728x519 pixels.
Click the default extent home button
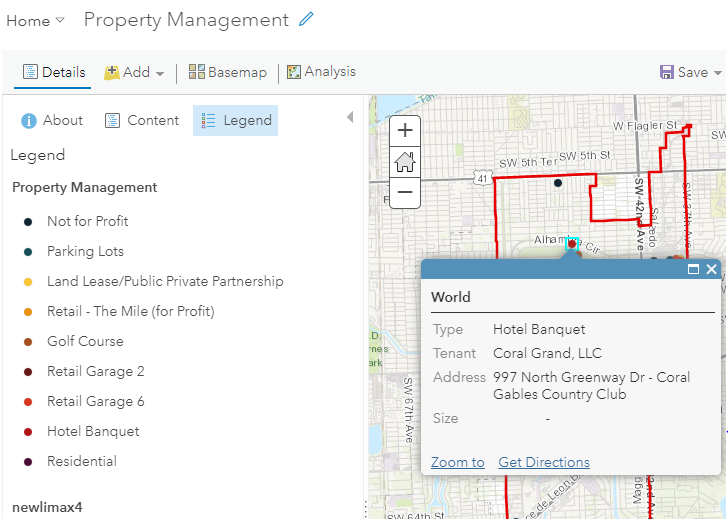404,161
